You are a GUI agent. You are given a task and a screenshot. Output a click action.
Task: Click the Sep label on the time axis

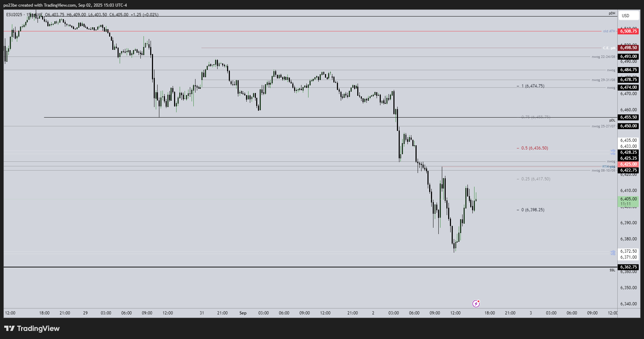point(243,313)
